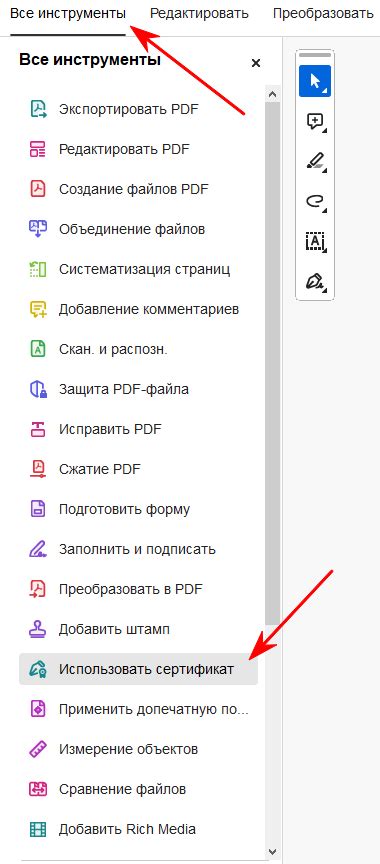Switch to the Все инструменты tab
Viewport: 380px width, 864px height.
(68, 13)
